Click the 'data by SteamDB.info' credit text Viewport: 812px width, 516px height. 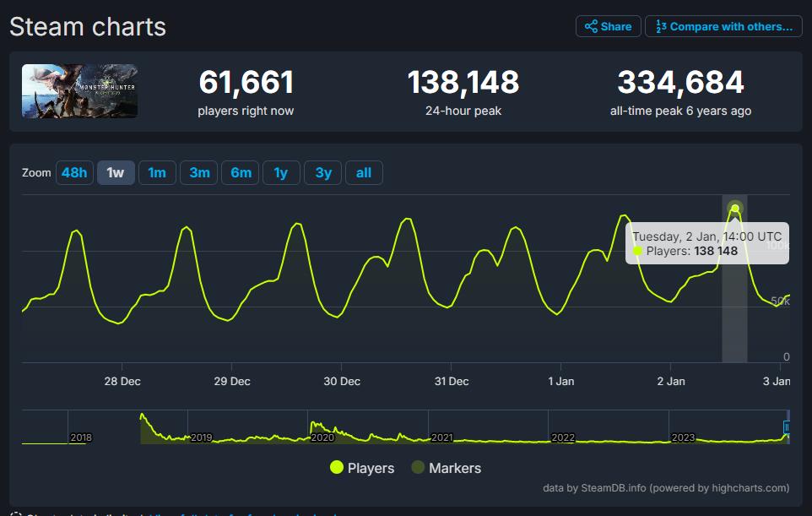pos(666,488)
